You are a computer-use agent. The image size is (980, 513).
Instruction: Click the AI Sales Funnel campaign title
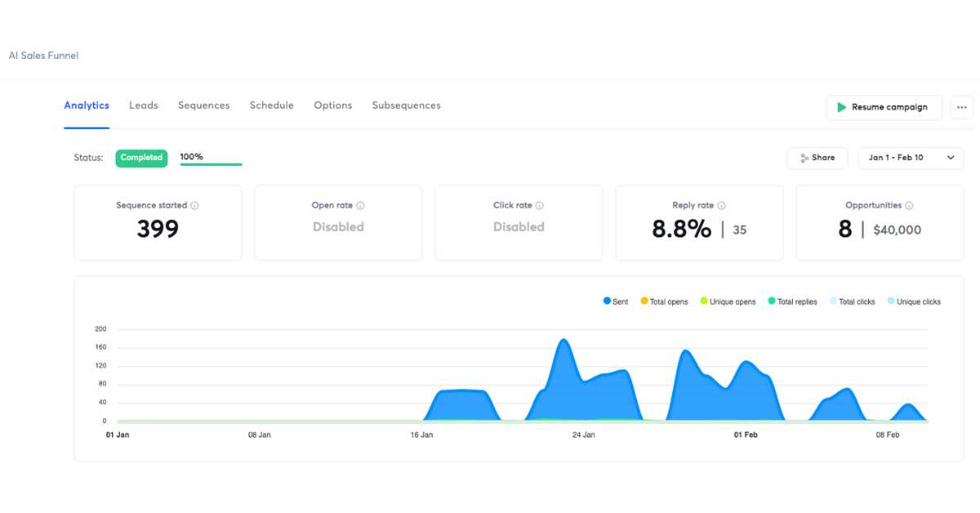coord(43,56)
